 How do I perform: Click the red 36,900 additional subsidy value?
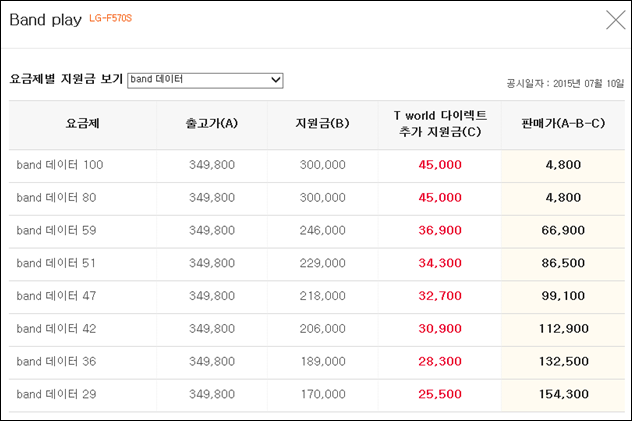pyautogui.click(x=440, y=230)
